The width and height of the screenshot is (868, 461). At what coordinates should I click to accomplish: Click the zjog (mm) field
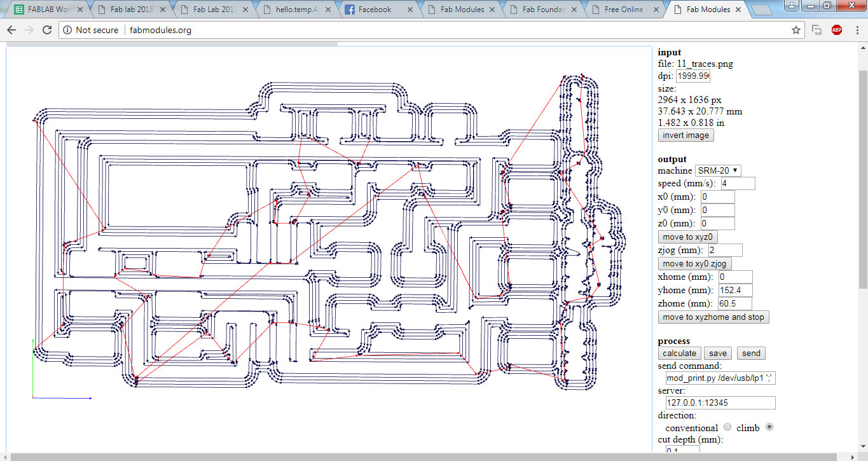pos(725,251)
